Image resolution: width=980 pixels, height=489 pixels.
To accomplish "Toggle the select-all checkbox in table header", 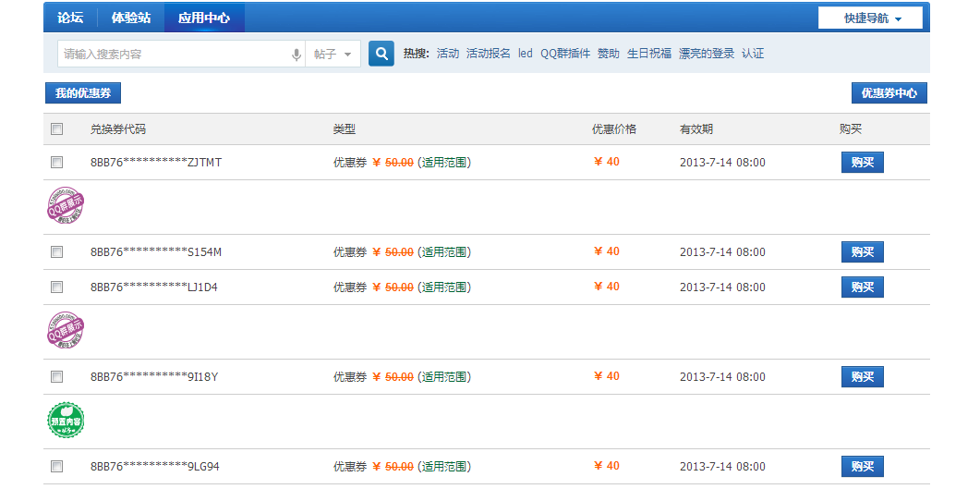I will tap(57, 128).
